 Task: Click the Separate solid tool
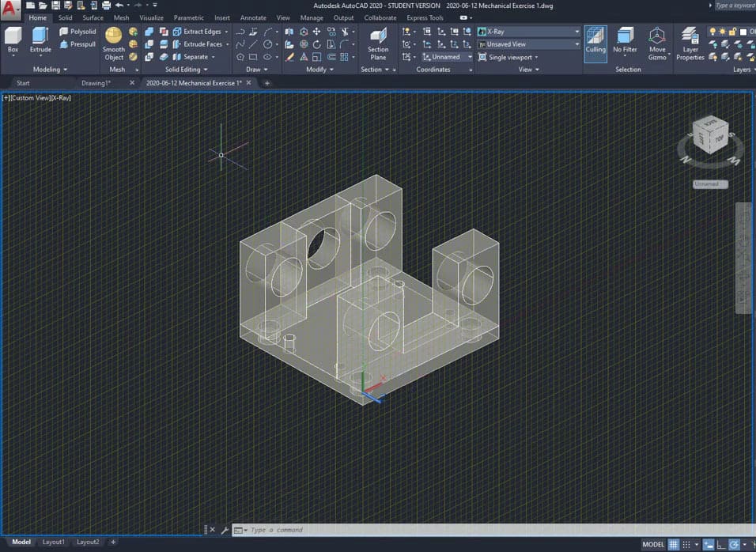pyautogui.click(x=191, y=57)
